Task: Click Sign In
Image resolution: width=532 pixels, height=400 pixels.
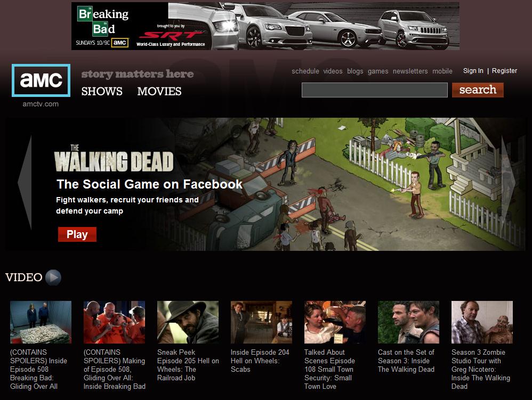Action: (x=473, y=71)
